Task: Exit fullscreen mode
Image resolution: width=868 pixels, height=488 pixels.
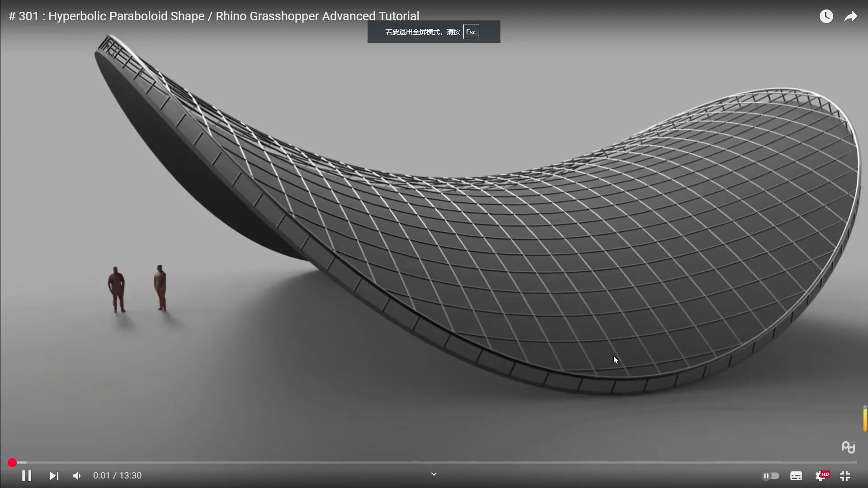Action: [x=845, y=476]
